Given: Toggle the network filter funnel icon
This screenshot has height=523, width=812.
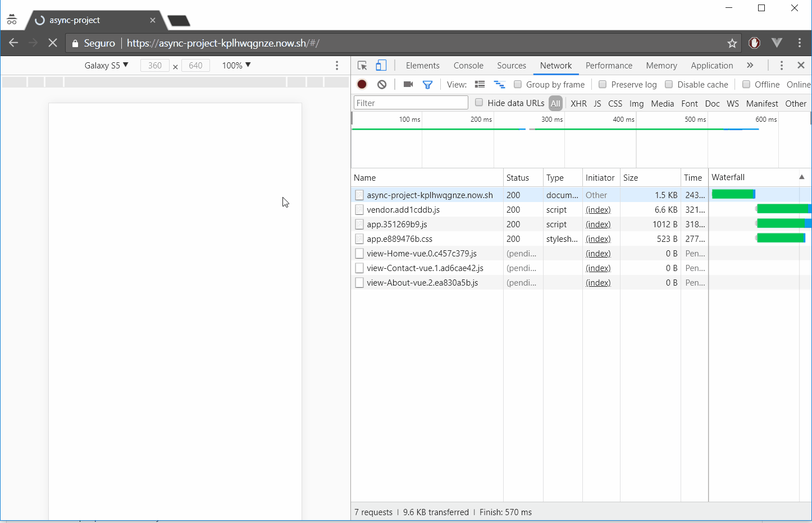Looking at the screenshot, I should pyautogui.click(x=427, y=85).
